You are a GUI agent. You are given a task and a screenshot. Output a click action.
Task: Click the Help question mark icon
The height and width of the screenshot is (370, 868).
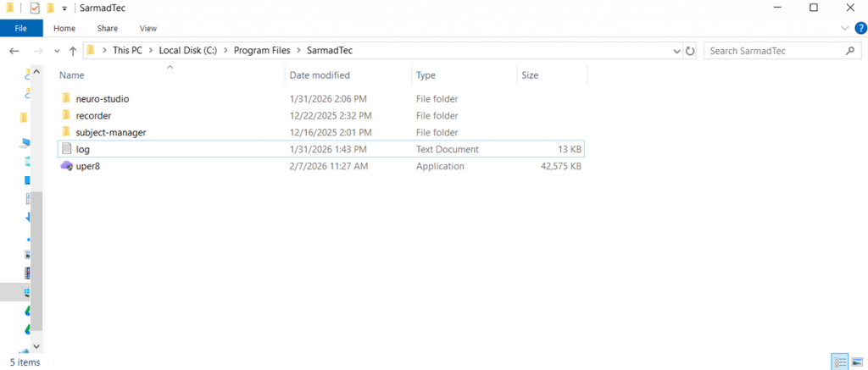coord(861,28)
